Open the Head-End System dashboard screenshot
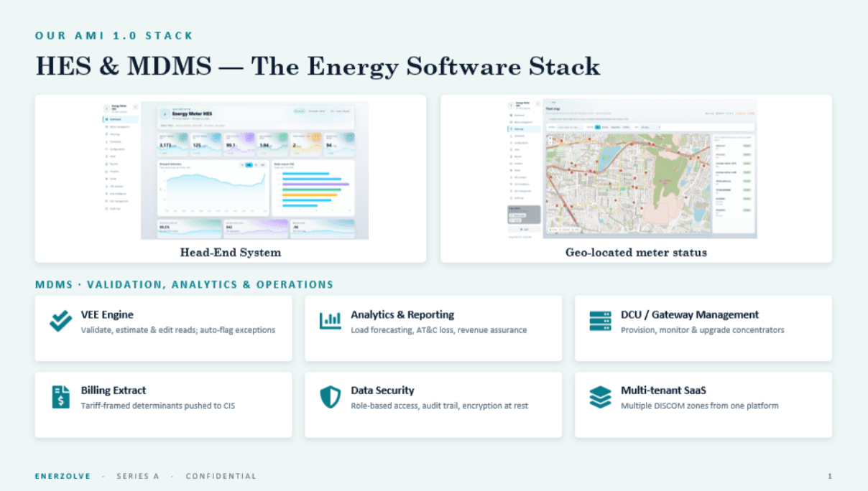This screenshot has height=491, width=868. coord(235,170)
